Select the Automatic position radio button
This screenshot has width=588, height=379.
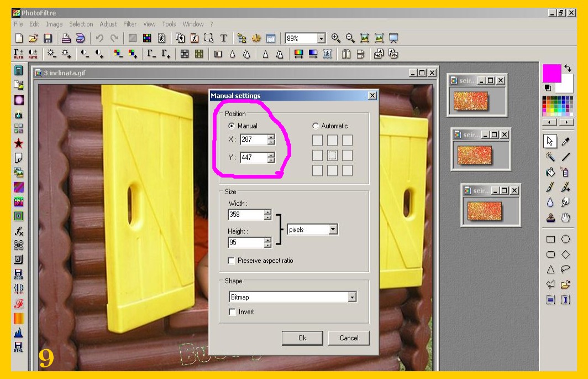point(316,126)
